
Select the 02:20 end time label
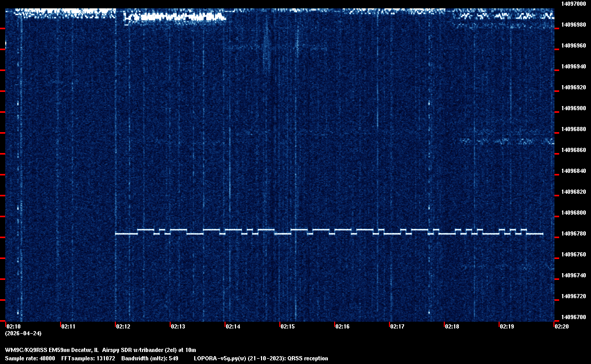point(562,326)
